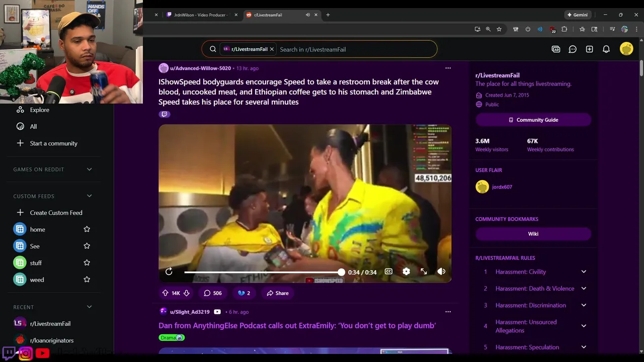Open Reddit chat
Image resolution: width=644 pixels, height=362 pixels.
573,49
